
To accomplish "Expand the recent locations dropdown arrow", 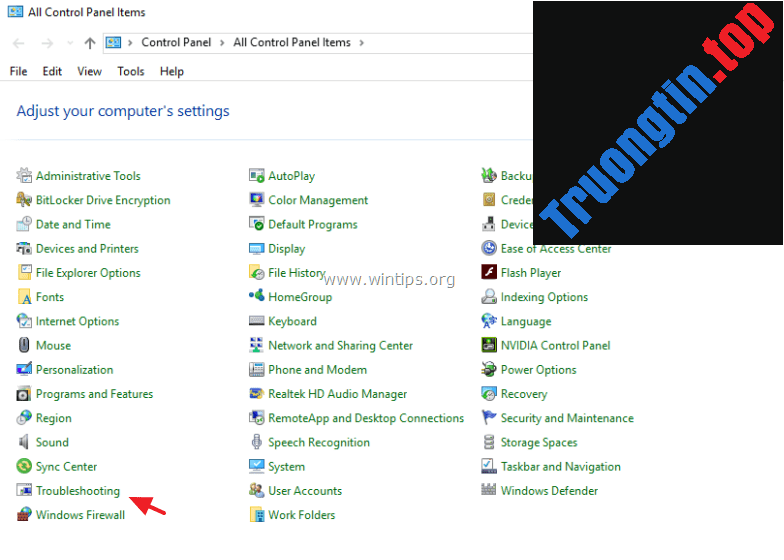I will 70,43.
